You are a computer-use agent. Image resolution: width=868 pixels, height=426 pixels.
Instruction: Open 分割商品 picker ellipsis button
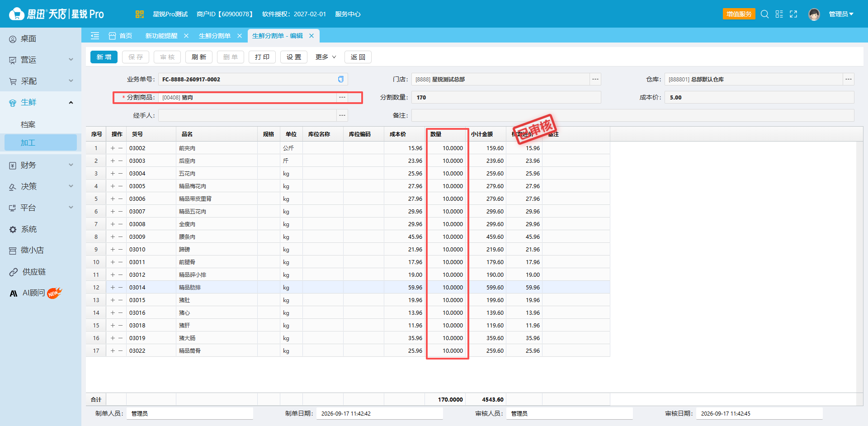pyautogui.click(x=342, y=97)
